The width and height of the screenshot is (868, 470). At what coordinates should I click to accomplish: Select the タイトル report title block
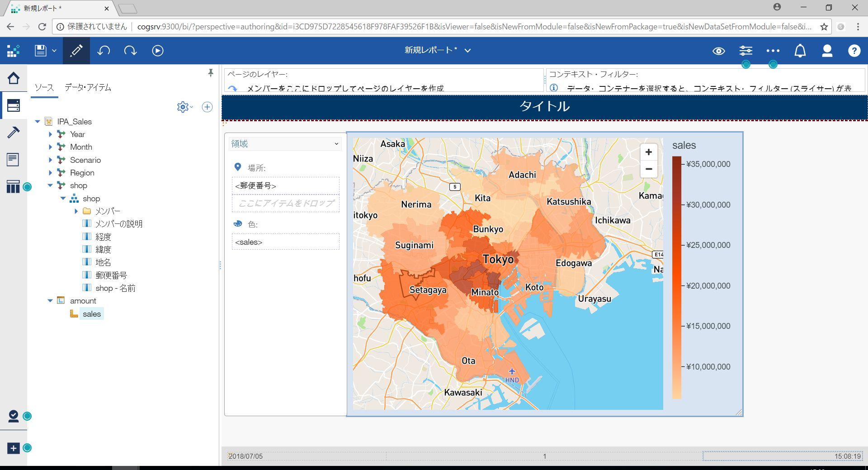coord(544,107)
